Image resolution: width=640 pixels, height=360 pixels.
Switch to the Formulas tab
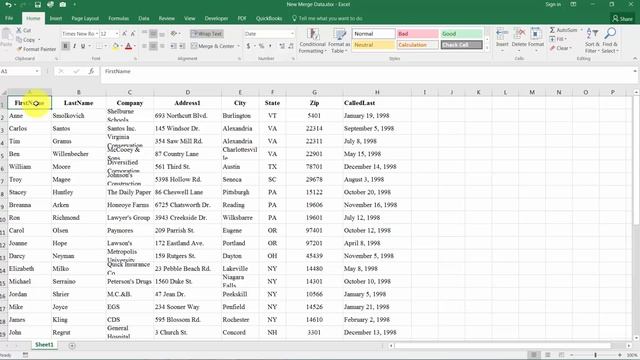point(119,18)
